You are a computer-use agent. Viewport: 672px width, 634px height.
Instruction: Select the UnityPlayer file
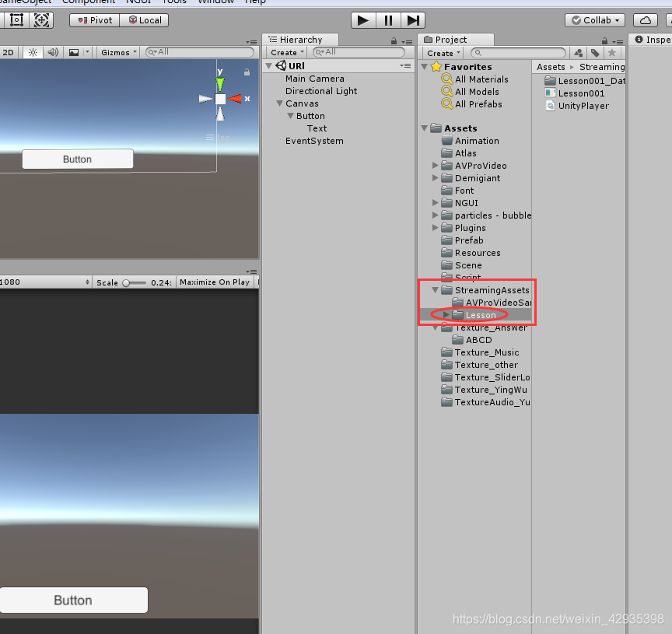(577, 106)
